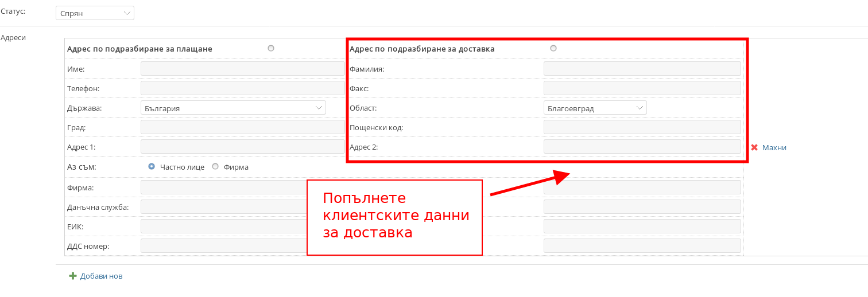
Task: Choose the Фирма radio option
Action: coord(216,166)
